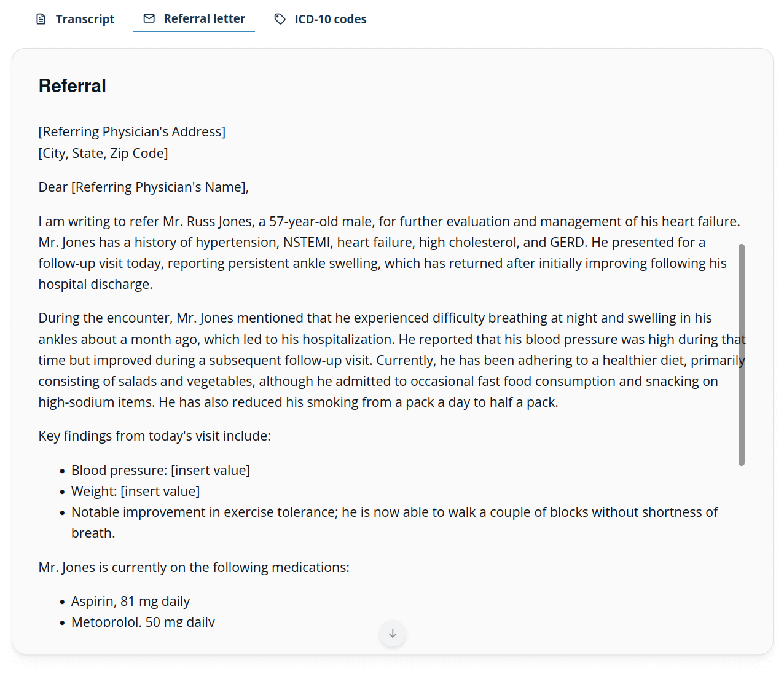Click the down arrow to reveal more content
Viewport: 784px width, 679px height.
pos(392,634)
